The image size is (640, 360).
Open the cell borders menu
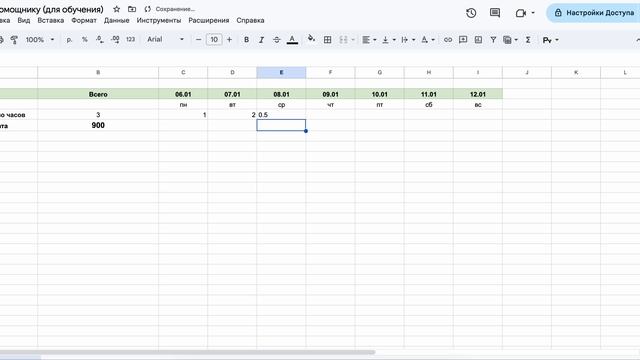pyautogui.click(x=327, y=40)
